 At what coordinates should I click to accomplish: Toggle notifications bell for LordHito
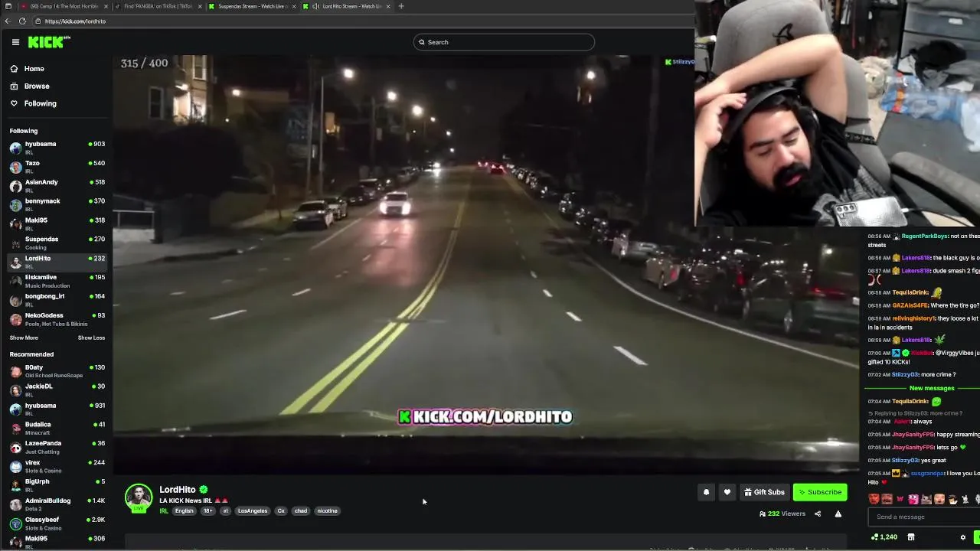coord(706,492)
